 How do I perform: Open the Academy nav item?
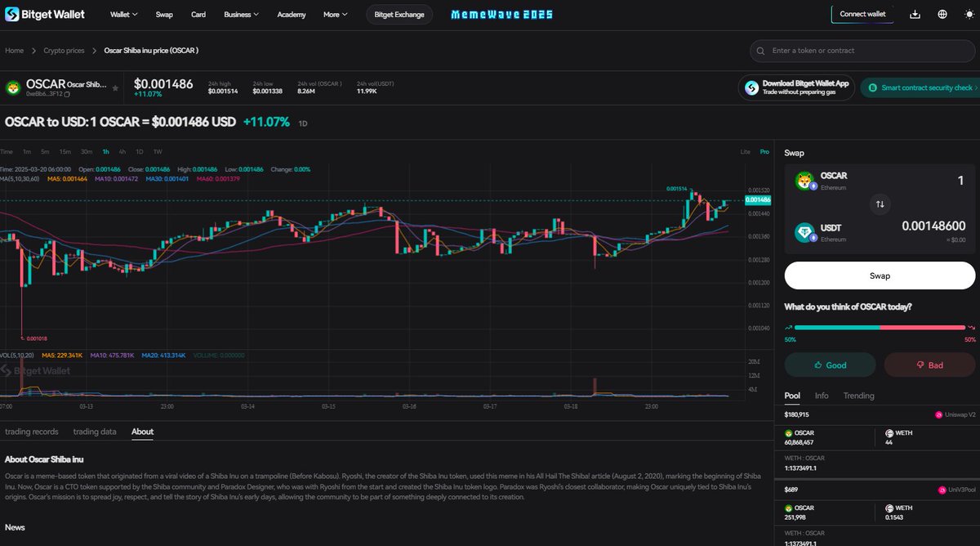click(x=292, y=15)
